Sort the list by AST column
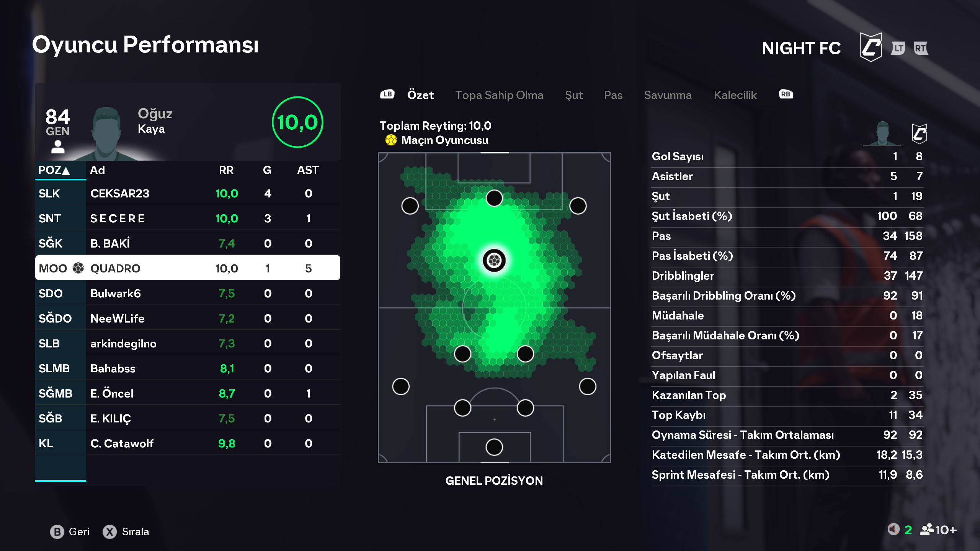 pyautogui.click(x=308, y=170)
